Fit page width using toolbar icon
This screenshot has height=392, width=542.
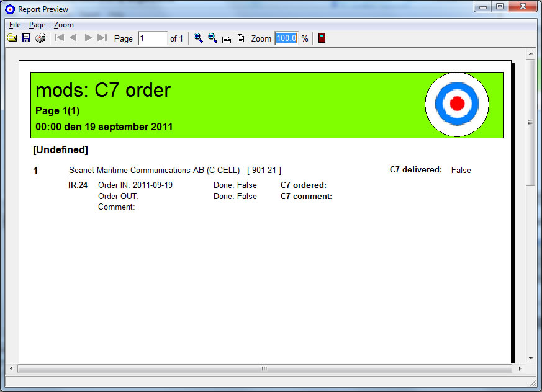[x=227, y=39]
